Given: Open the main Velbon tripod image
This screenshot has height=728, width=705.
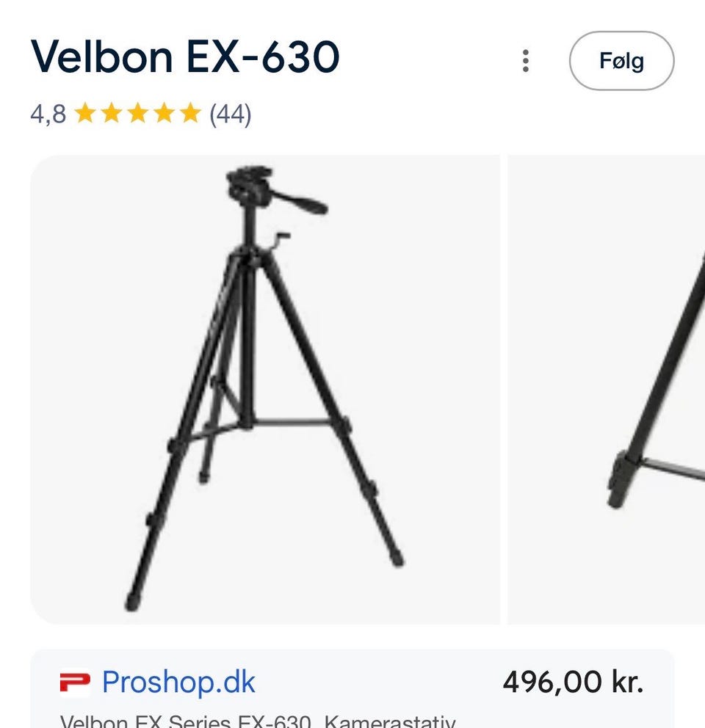Looking at the screenshot, I should (x=265, y=390).
